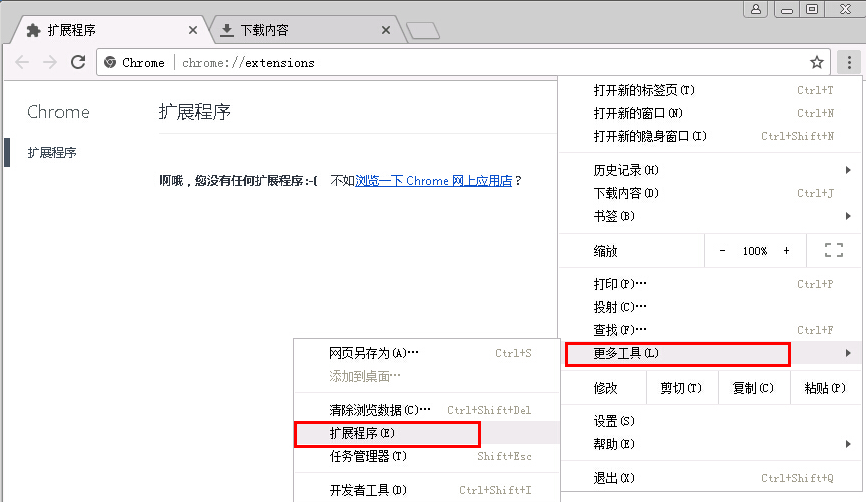Image resolution: width=866 pixels, height=502 pixels.
Task: Select 打开新的隐身窗口 menu item
Action: coord(710,136)
